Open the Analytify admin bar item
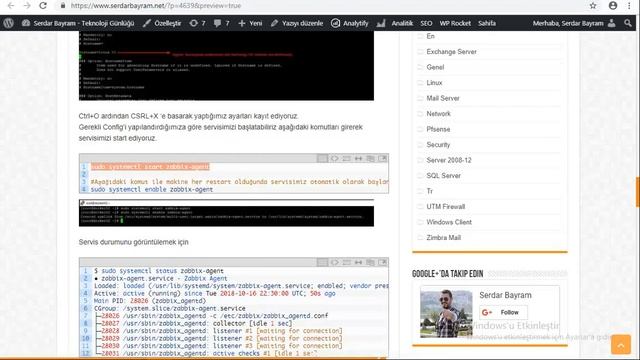The width and height of the screenshot is (640, 360). coord(349,23)
